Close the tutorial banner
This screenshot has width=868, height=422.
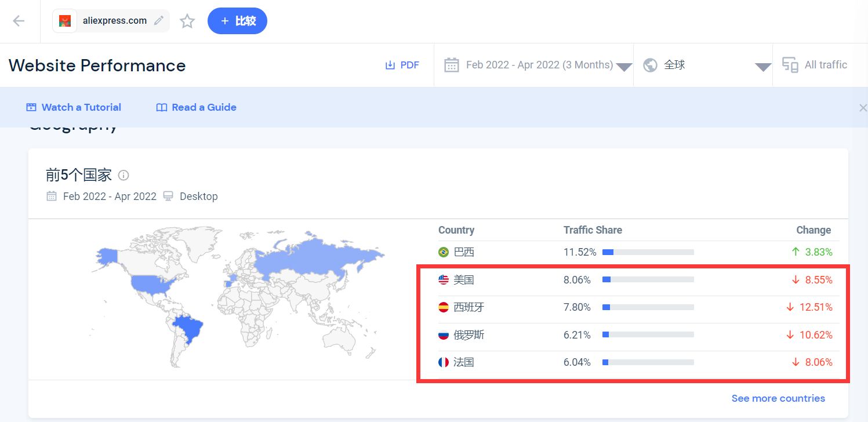click(x=862, y=108)
